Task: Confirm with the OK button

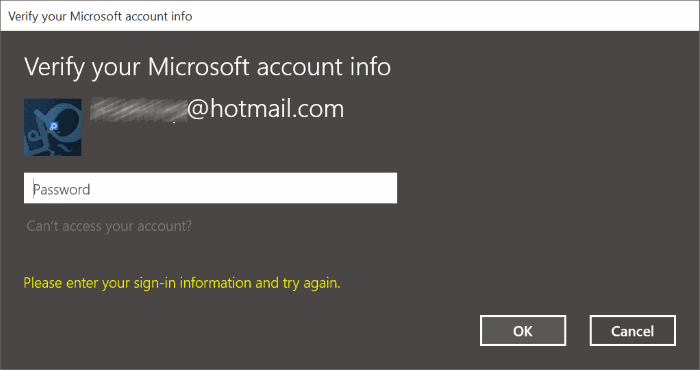Action: [523, 331]
